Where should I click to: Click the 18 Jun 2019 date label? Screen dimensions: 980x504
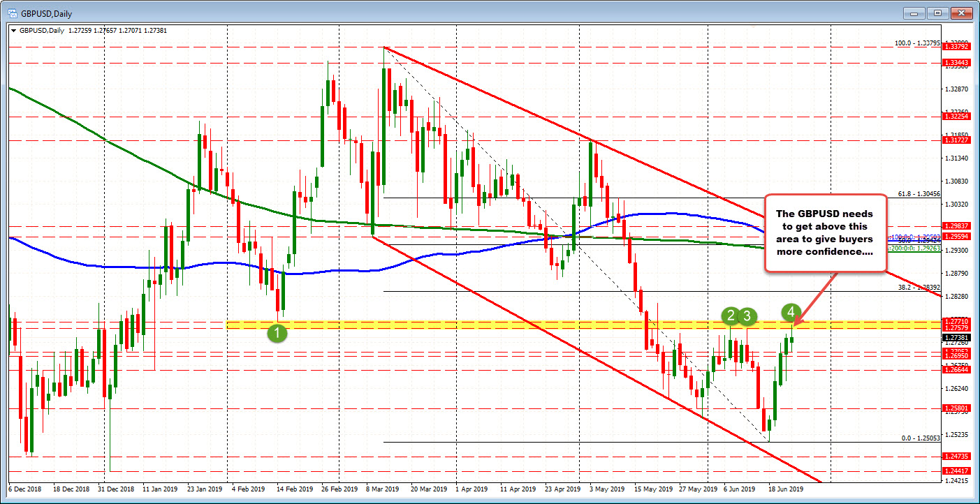[787, 489]
